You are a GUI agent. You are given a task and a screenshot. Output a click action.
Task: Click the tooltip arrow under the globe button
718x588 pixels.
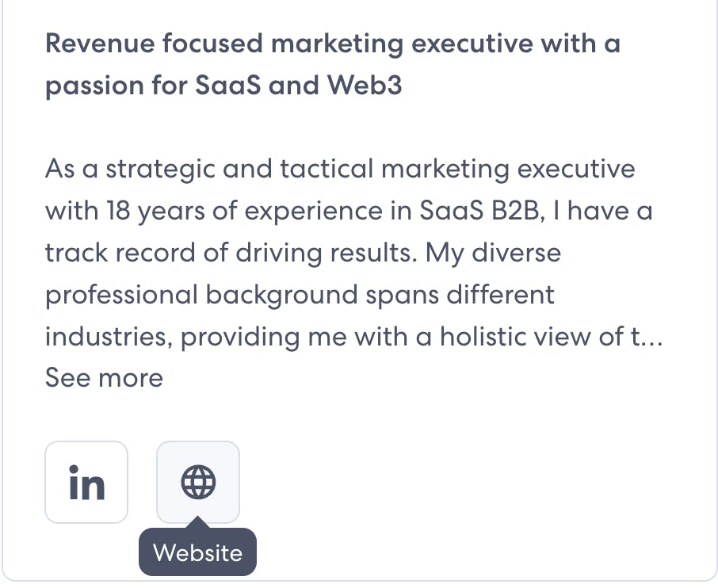pos(198,522)
